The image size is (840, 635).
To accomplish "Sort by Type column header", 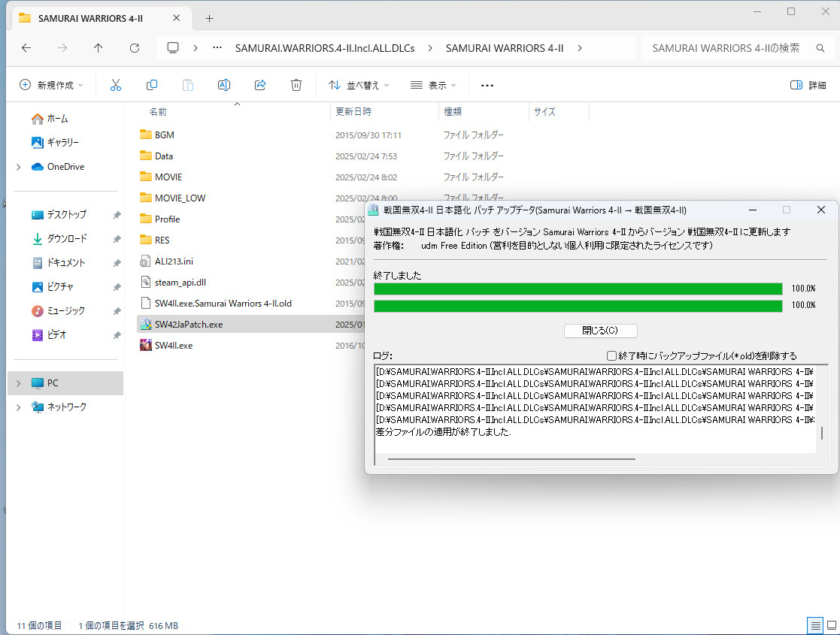I will click(x=453, y=111).
